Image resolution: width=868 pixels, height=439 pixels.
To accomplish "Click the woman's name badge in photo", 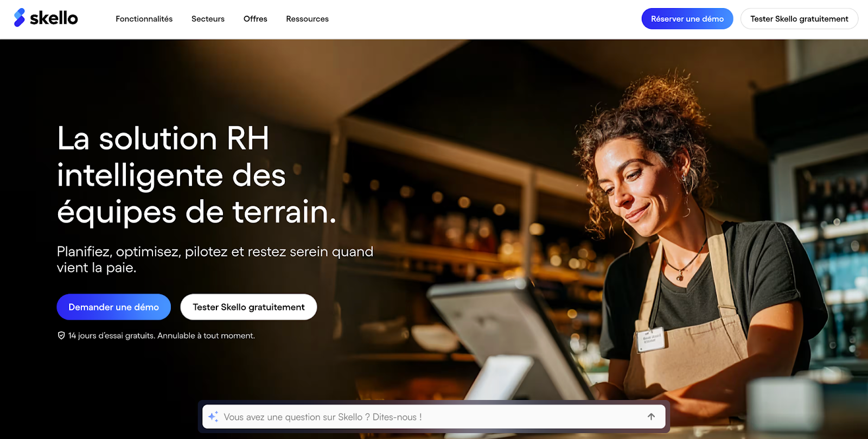I will point(650,339).
